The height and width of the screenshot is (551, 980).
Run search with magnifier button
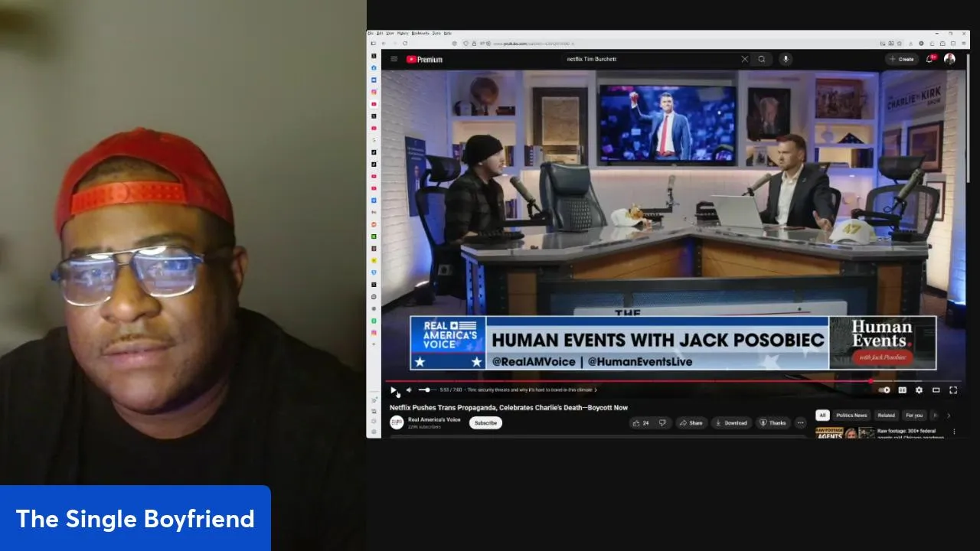coord(762,59)
